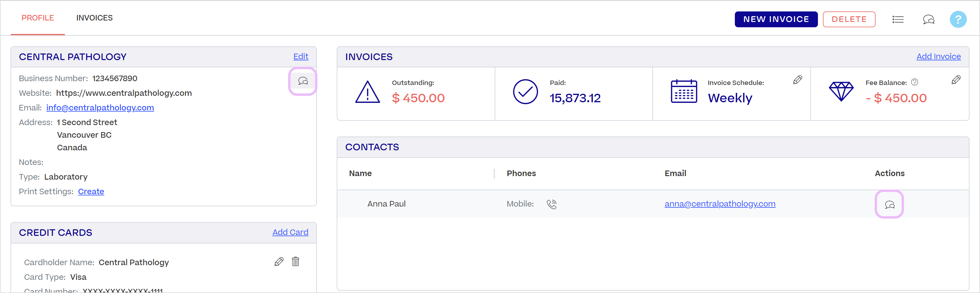Open anna@centralpathology.com email link

(720, 204)
